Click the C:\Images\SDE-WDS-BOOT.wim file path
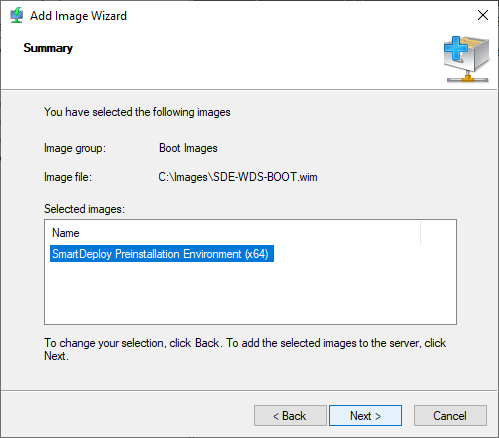 point(238,177)
